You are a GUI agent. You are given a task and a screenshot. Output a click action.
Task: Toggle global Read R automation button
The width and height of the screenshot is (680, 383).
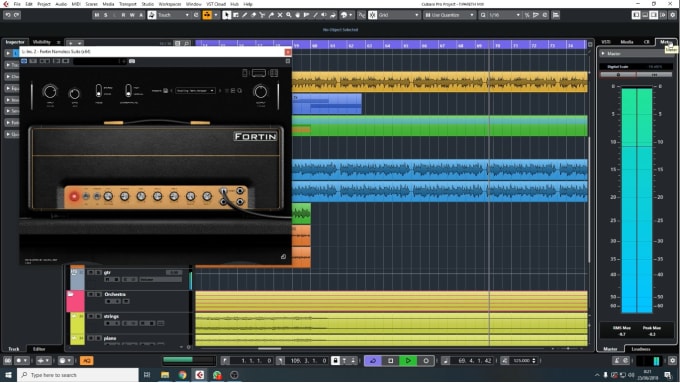tap(123, 15)
